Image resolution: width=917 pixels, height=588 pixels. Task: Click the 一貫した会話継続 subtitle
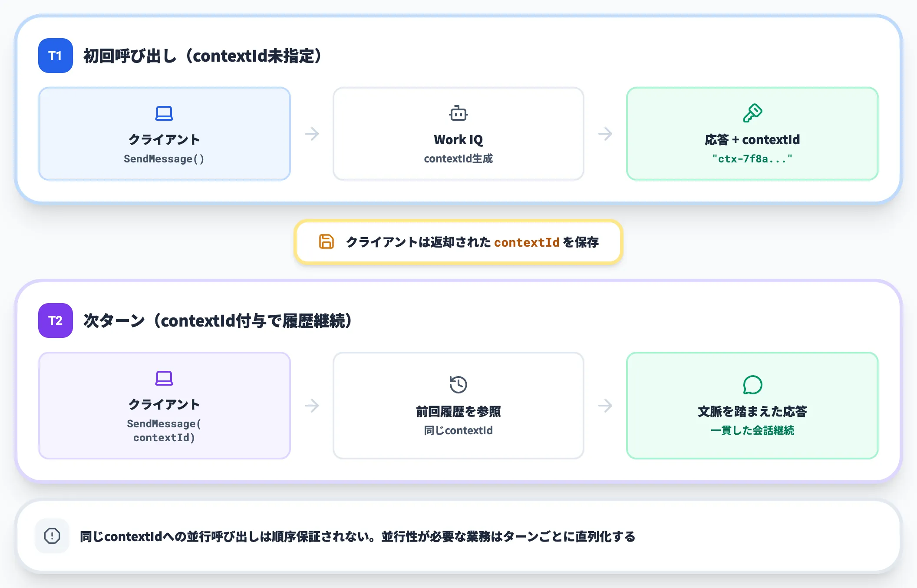click(x=752, y=430)
